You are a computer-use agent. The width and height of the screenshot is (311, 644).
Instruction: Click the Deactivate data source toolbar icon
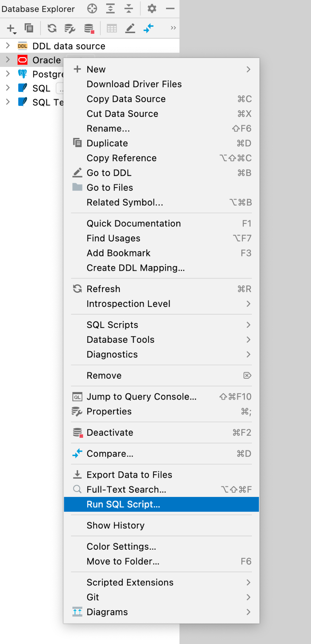pyautogui.click(x=89, y=28)
